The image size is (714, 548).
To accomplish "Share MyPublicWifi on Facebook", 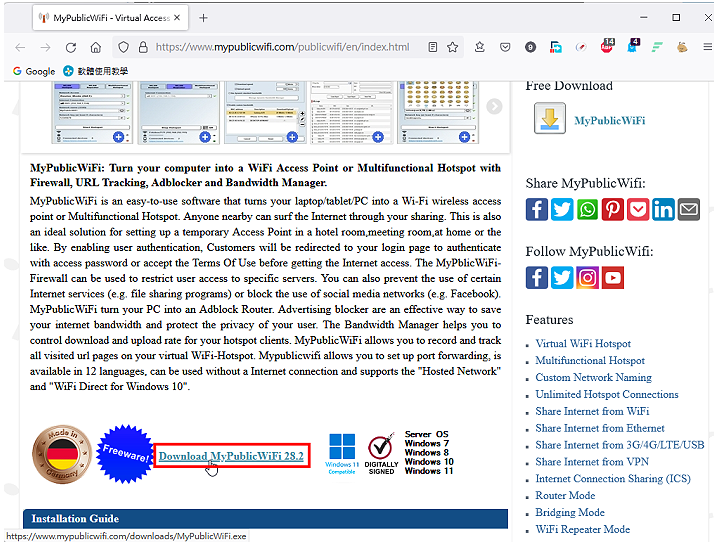I will [x=537, y=210].
